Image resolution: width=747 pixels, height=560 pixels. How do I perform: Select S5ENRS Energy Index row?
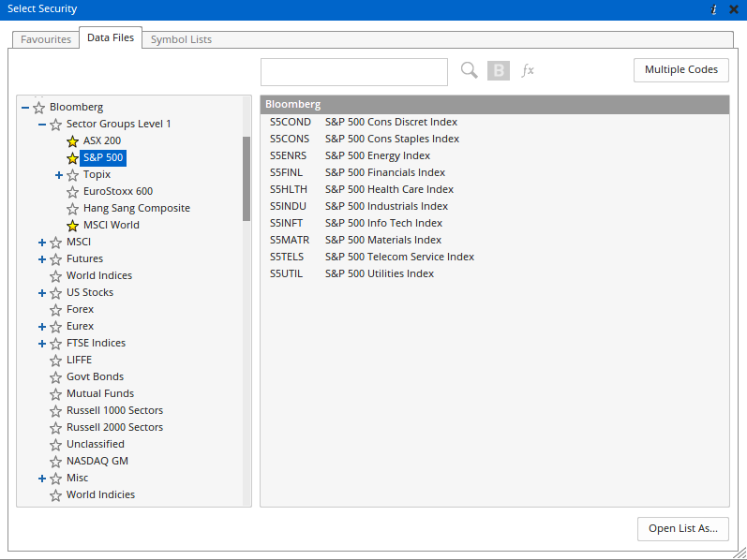pos(495,155)
